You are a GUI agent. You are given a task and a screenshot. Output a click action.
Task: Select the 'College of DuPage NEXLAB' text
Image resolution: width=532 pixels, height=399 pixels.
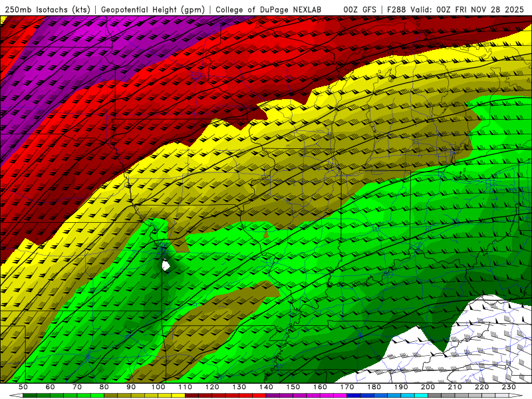(269, 10)
